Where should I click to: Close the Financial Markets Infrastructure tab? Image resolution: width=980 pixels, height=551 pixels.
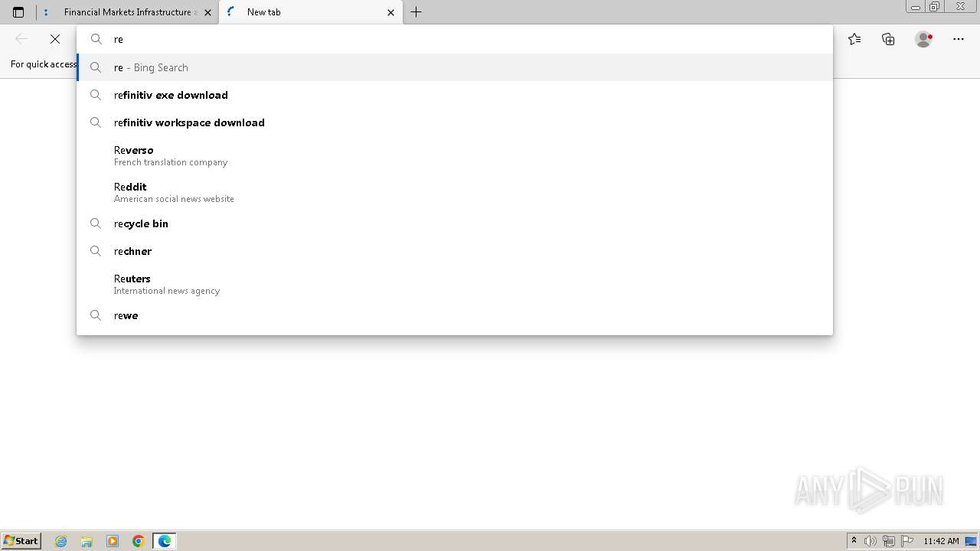point(207,12)
